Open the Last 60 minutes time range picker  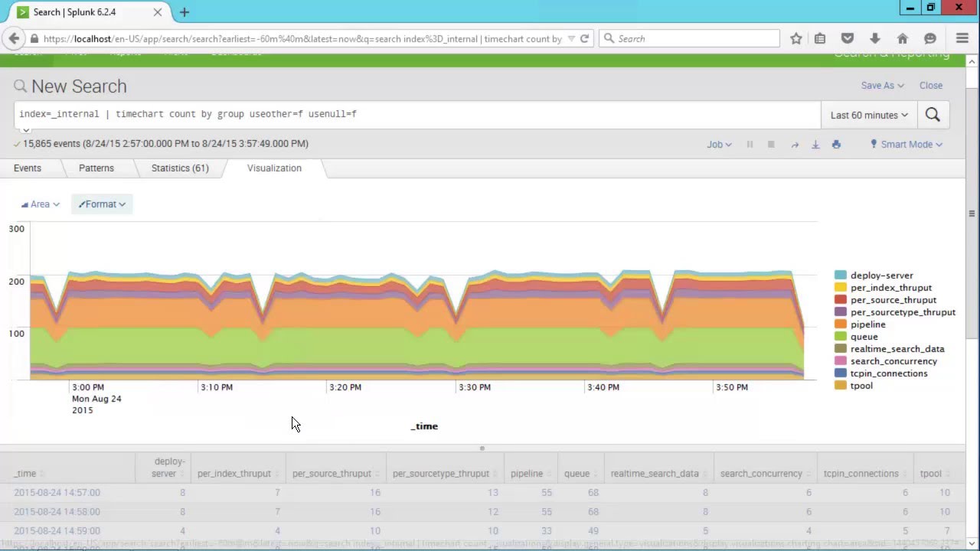pos(869,115)
